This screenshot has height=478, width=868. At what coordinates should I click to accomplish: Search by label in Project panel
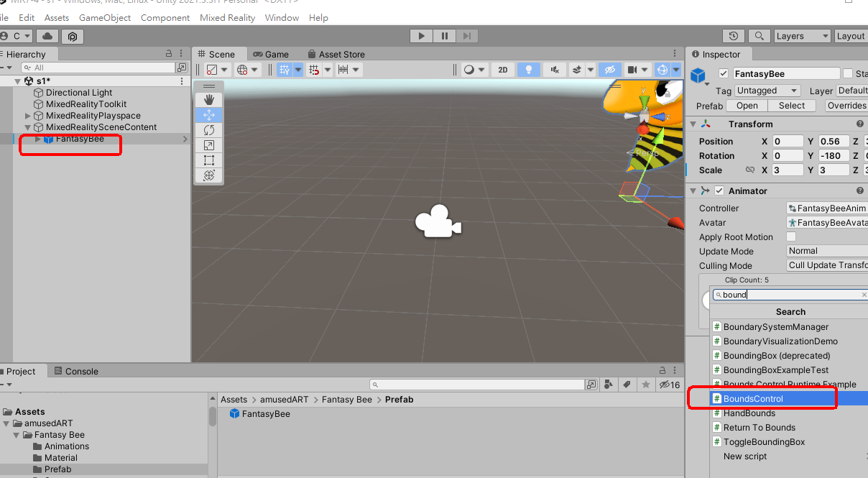(627, 385)
